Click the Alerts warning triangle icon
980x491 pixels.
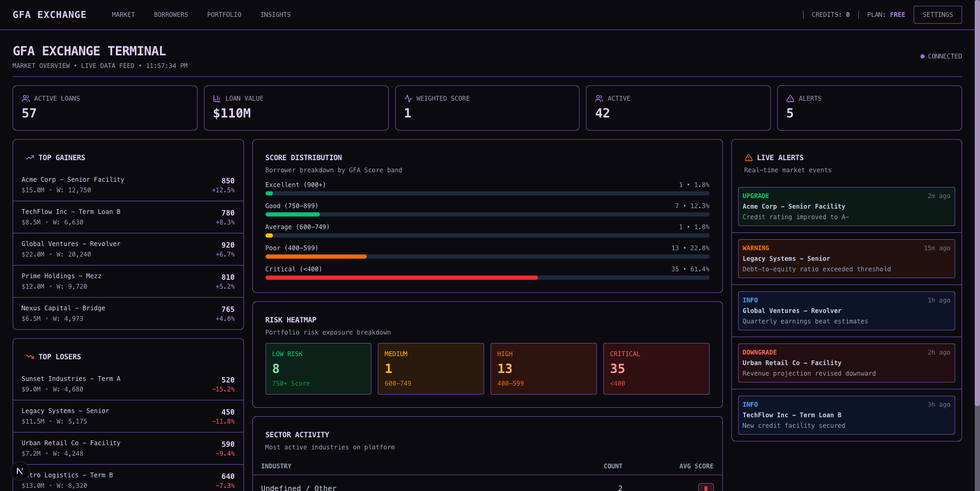(x=790, y=98)
